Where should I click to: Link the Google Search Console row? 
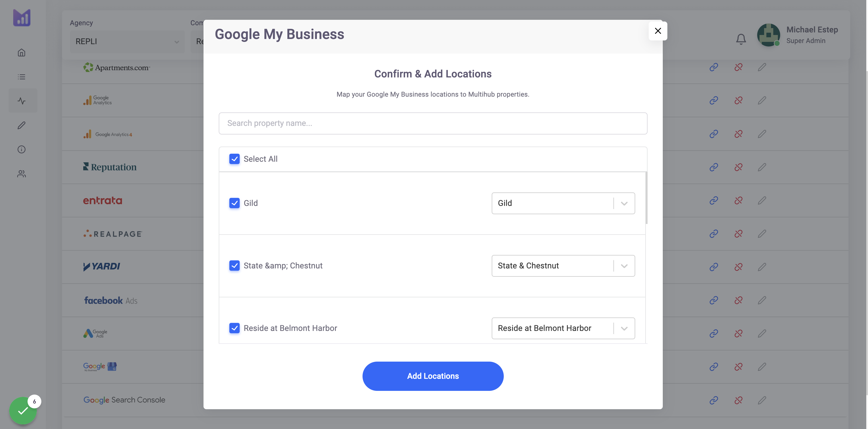click(714, 400)
